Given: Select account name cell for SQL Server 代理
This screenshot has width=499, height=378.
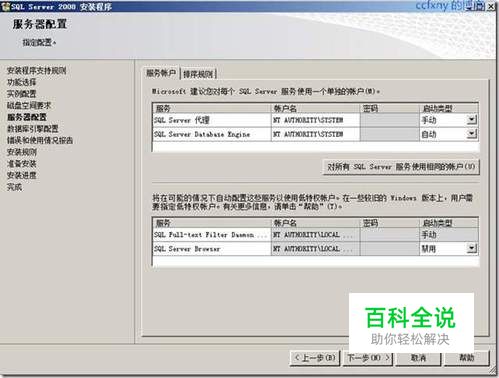Looking at the screenshot, I should pos(315,120).
